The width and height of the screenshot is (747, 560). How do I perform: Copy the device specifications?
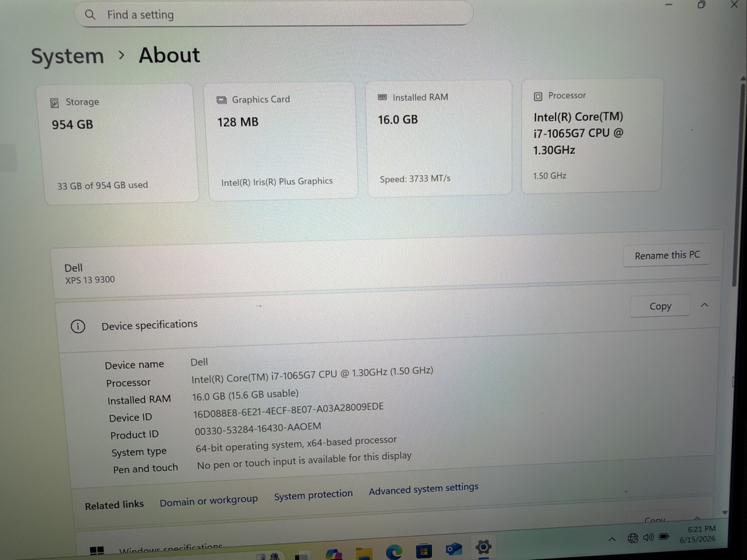pyautogui.click(x=660, y=306)
